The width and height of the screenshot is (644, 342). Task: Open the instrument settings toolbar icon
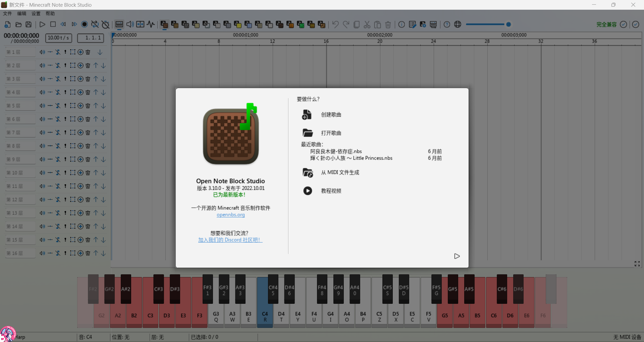[x=423, y=24]
